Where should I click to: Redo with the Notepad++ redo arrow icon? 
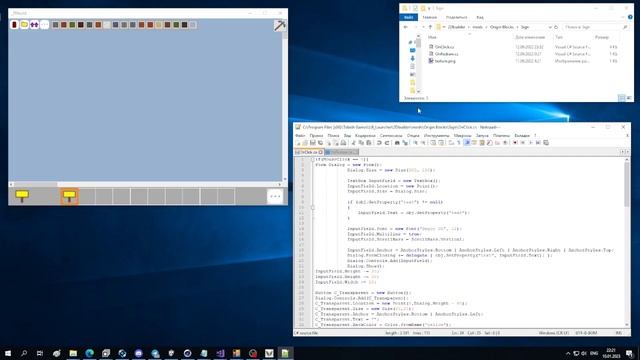point(387,142)
